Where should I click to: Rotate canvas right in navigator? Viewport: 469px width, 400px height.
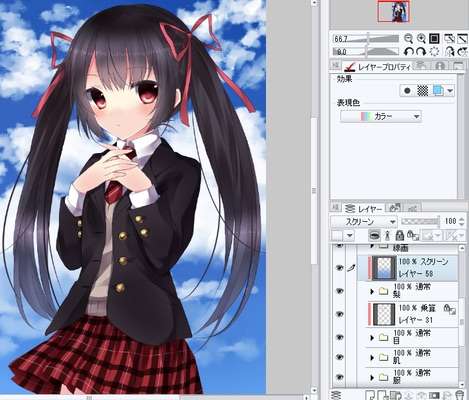click(x=421, y=52)
